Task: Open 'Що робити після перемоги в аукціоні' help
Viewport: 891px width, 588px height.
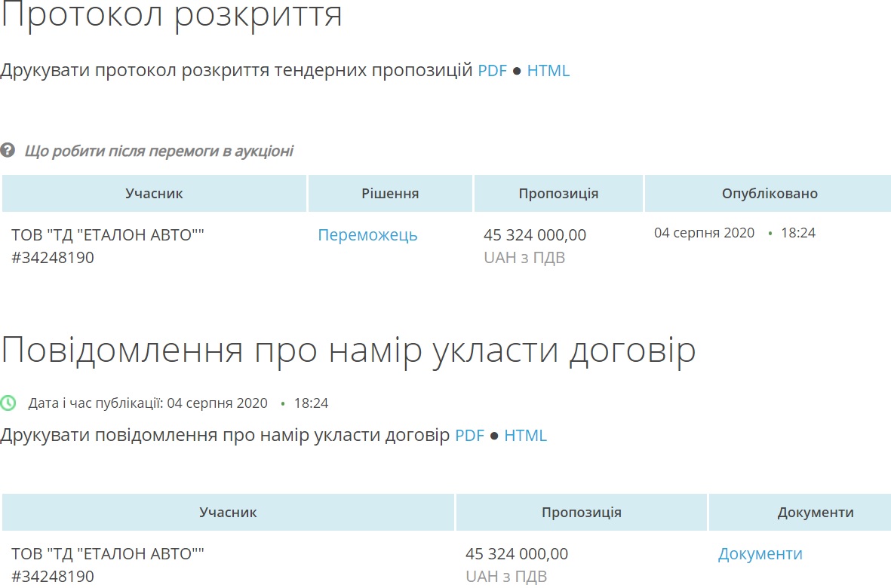Action: click(159, 151)
